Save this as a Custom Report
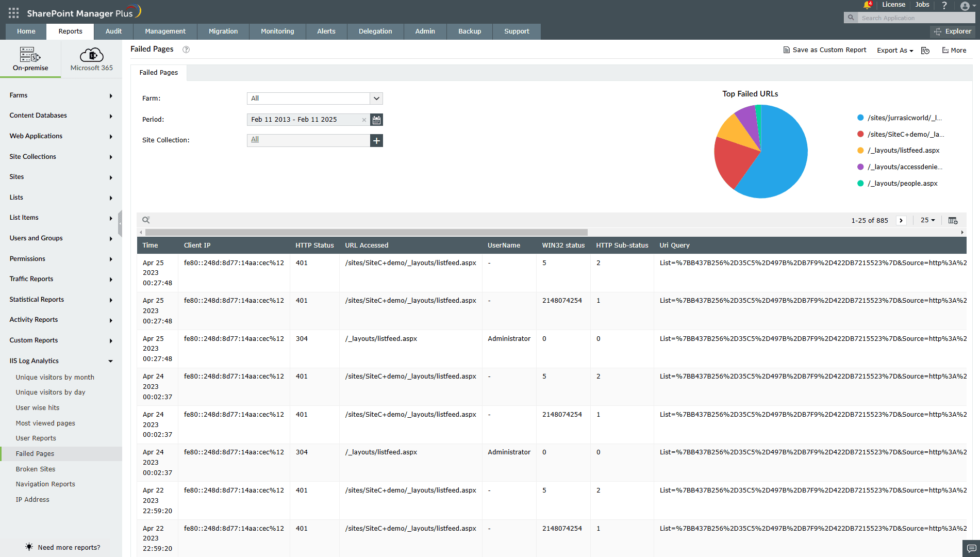980x557 pixels. 825,50
